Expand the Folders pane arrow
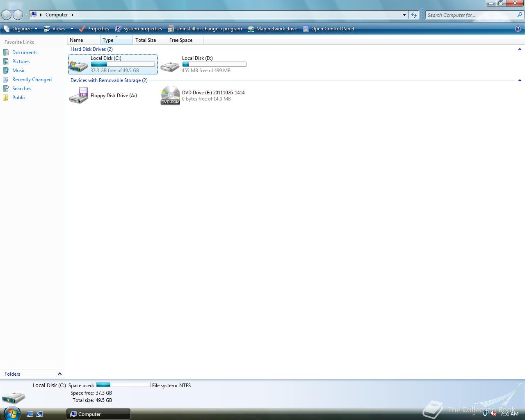 pos(59,374)
